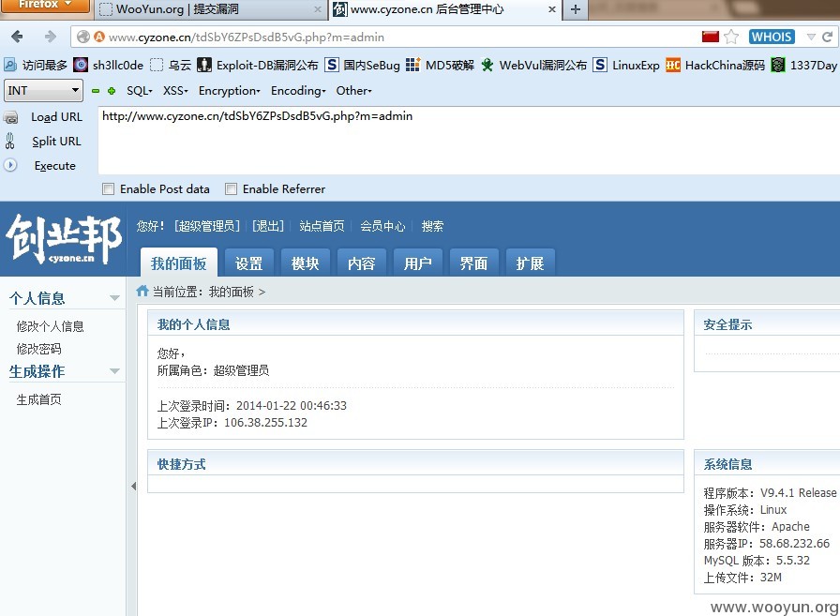Open a new tab with plus button
Screen dimensions: 840x616
point(576,9)
